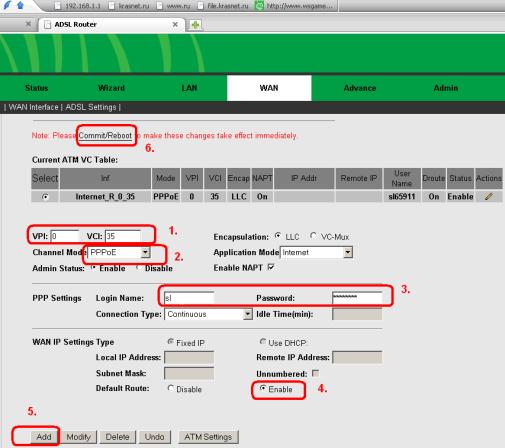This screenshot has width=505, height=448.
Task: Switch to the Advance tab
Action: (x=360, y=88)
